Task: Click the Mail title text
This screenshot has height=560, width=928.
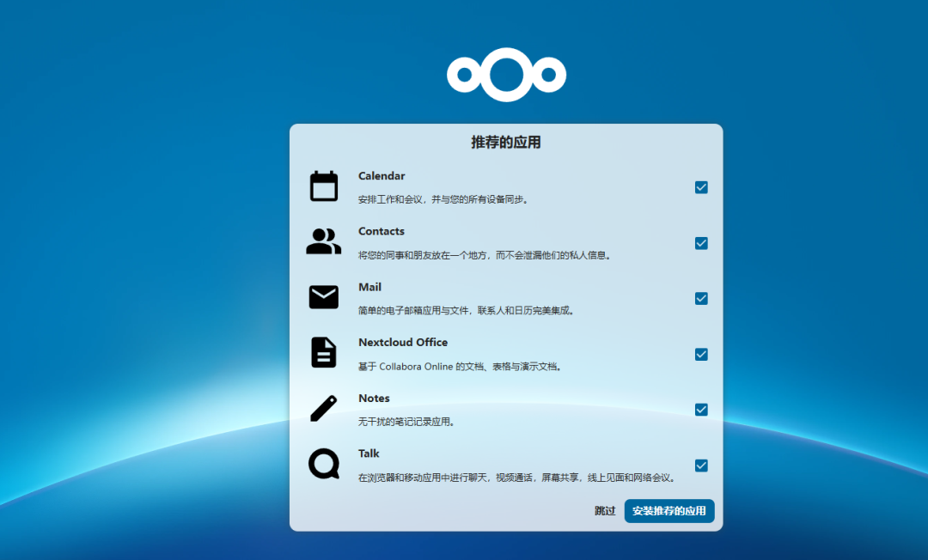Action: click(x=369, y=287)
